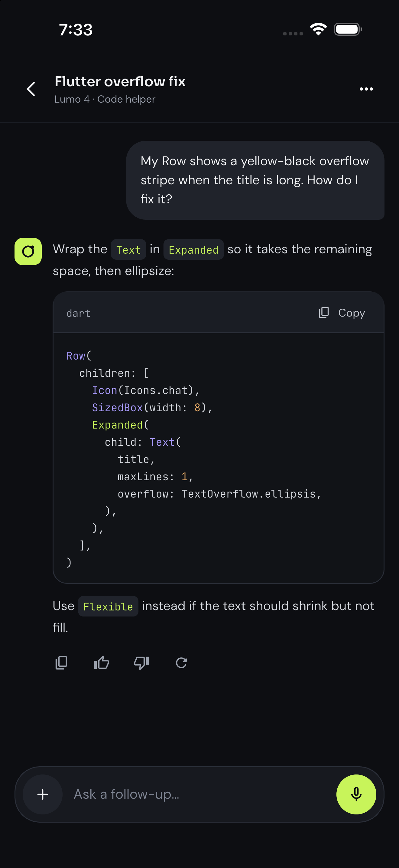
Task: Start voice input with the microphone
Action: [x=356, y=794]
